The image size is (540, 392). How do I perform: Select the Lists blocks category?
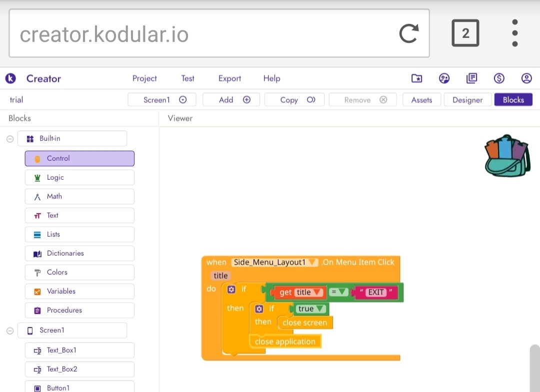(79, 234)
